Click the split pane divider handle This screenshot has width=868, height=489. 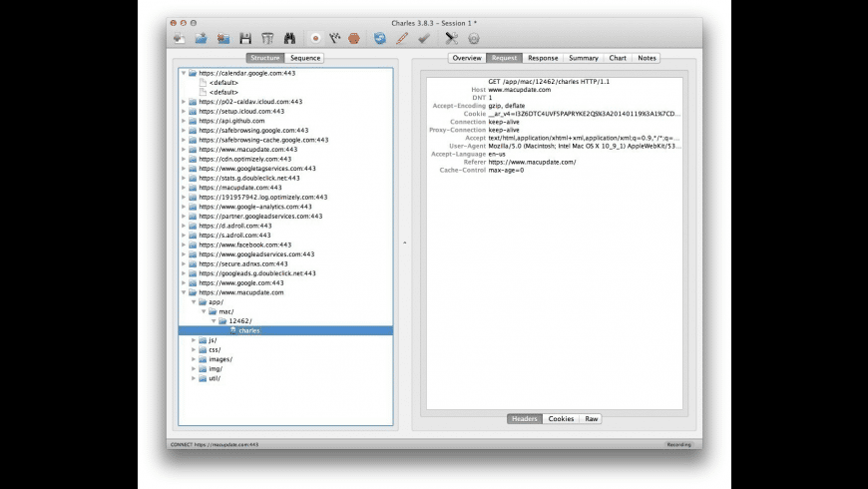coord(404,243)
